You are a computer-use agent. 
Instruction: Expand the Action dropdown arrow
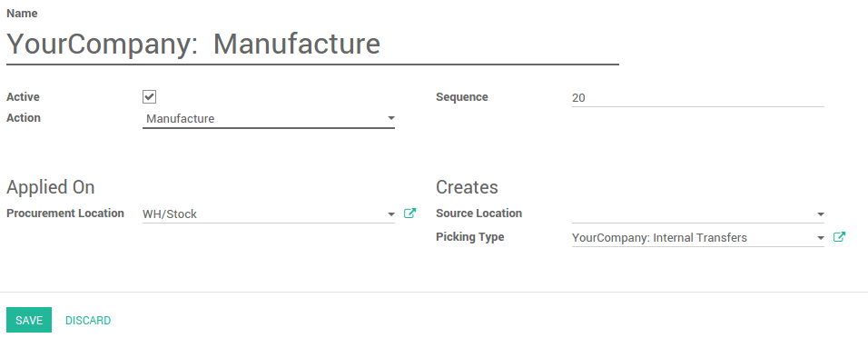point(390,118)
